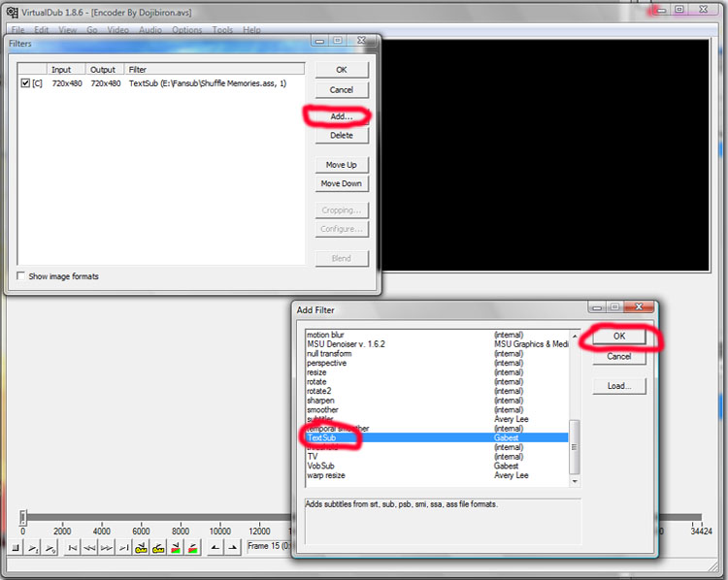Click the Move Up button
The height and width of the screenshot is (580, 728).
(x=342, y=165)
